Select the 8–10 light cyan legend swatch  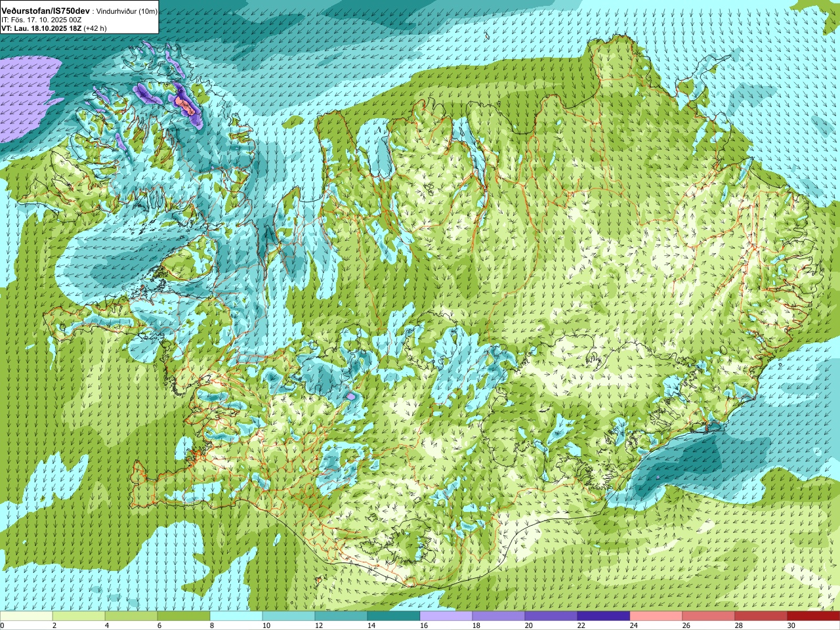236,616
